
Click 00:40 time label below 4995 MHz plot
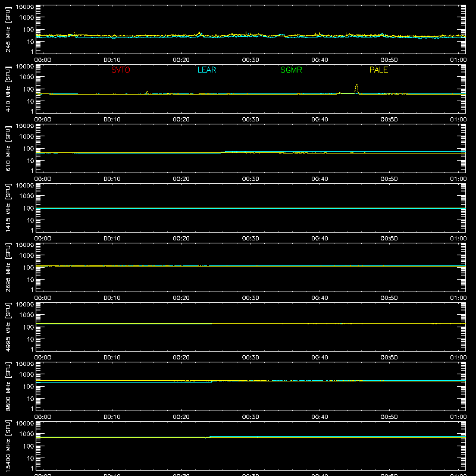[x=320, y=358]
